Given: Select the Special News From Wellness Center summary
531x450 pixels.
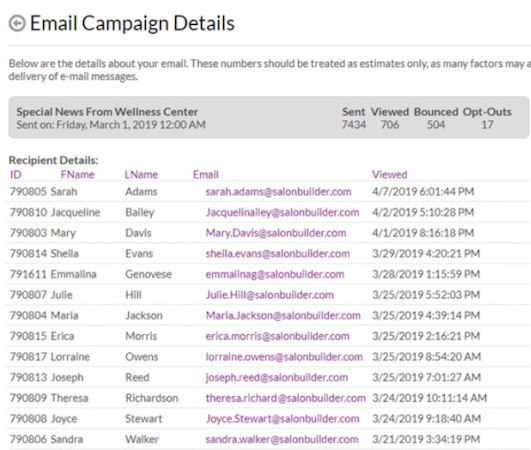Looking at the screenshot, I should 269,117.
